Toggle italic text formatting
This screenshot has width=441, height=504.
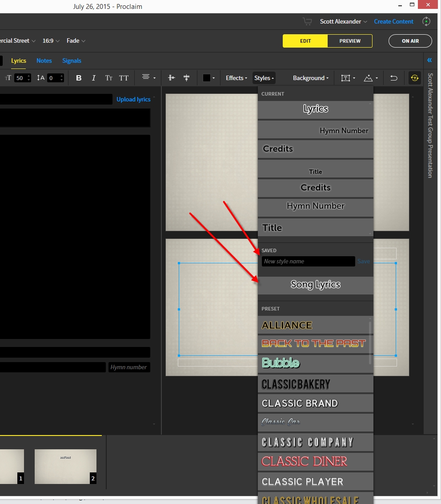click(x=93, y=78)
